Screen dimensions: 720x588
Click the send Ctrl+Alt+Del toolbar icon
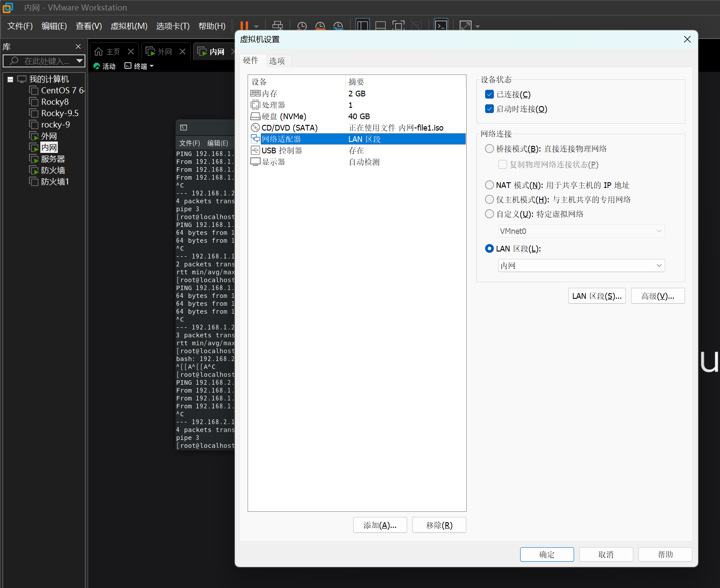tap(278, 26)
